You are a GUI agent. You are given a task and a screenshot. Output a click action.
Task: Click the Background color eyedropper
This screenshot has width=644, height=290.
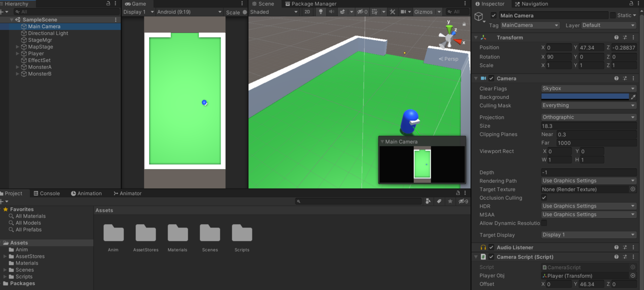pos(634,97)
